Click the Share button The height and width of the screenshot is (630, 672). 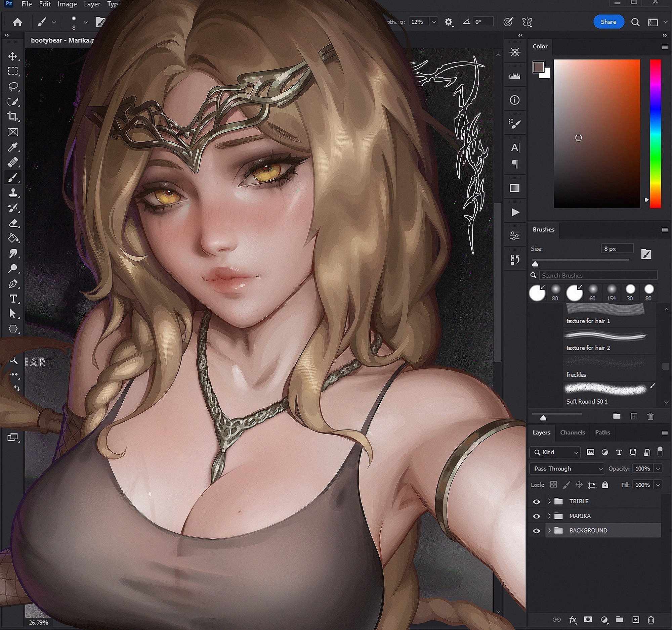[x=608, y=22]
